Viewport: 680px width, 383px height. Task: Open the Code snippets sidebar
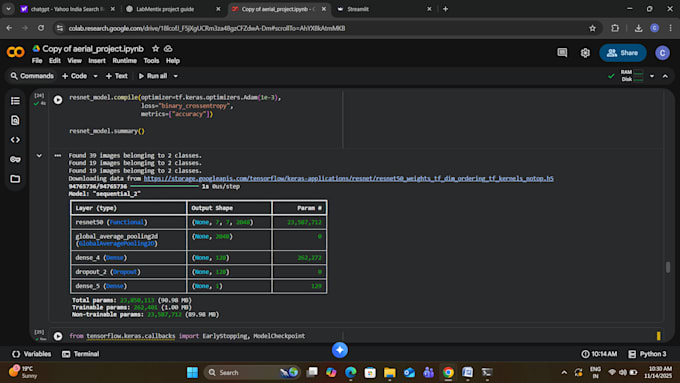(x=15, y=140)
